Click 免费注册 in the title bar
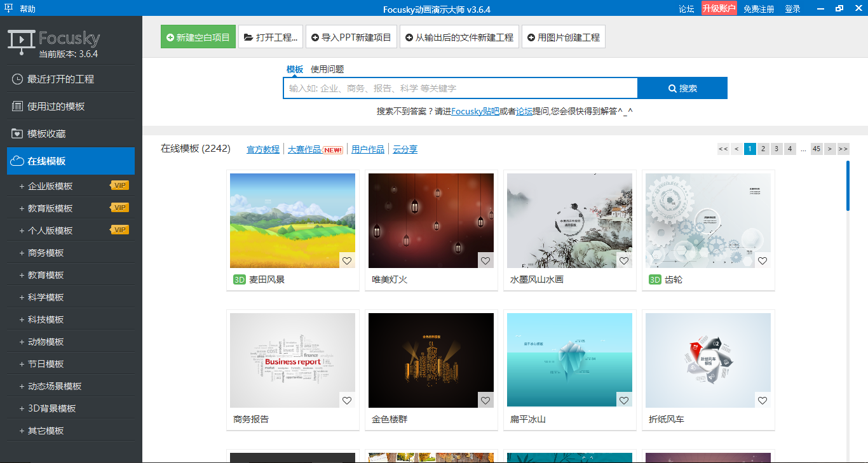The image size is (868, 463). tap(759, 9)
